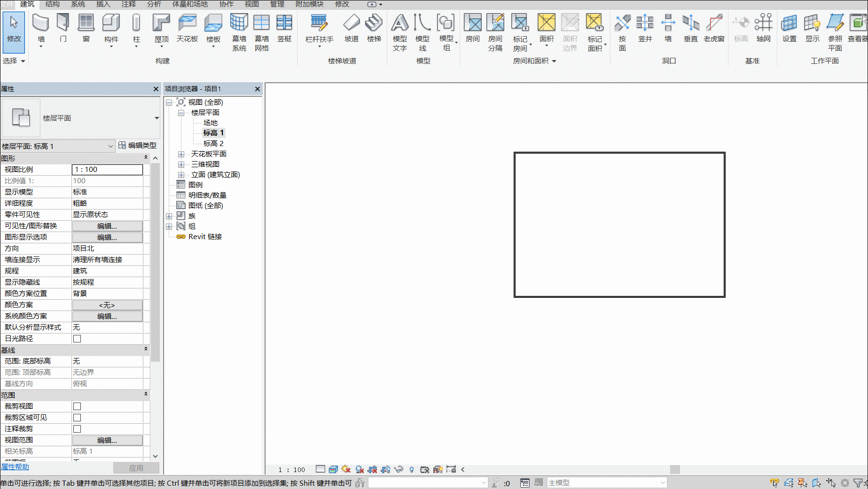Open the 属性帮助 link
The width and height of the screenshot is (868, 489).
[x=15, y=467]
